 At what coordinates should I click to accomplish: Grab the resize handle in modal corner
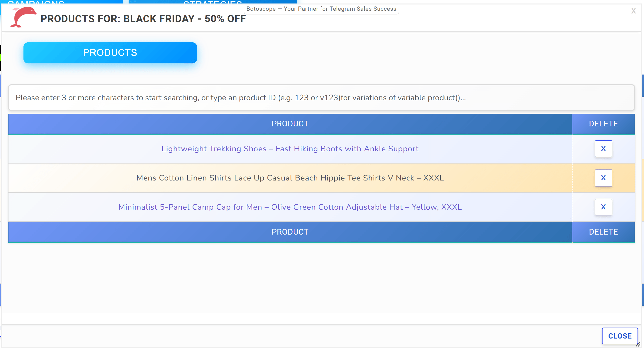638,344
